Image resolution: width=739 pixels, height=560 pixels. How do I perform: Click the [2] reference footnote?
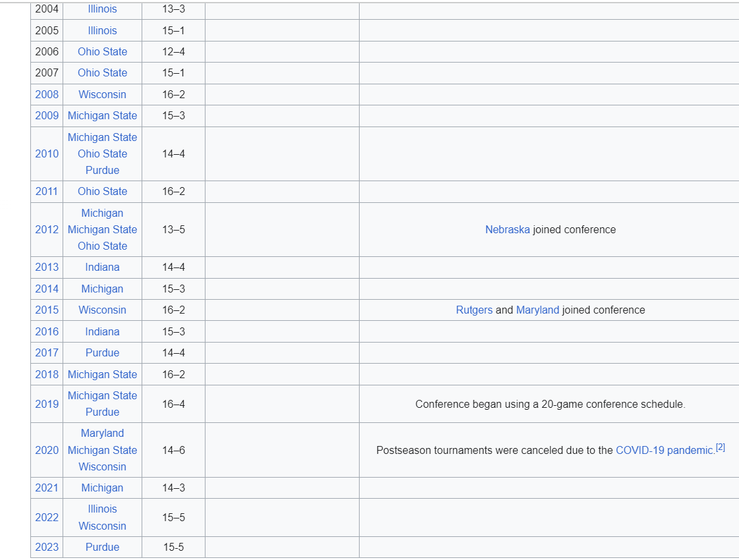click(x=721, y=447)
